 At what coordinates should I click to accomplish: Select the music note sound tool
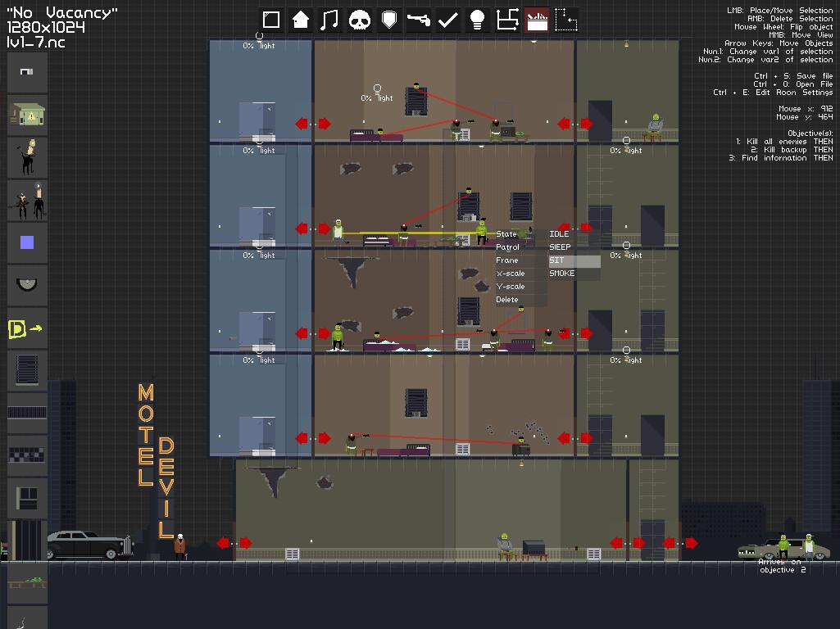click(x=330, y=18)
